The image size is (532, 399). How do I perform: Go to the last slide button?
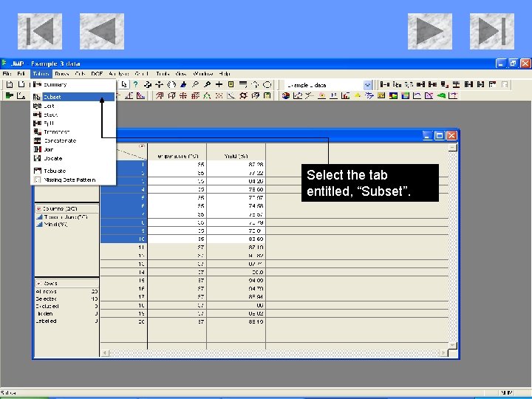[492, 31]
